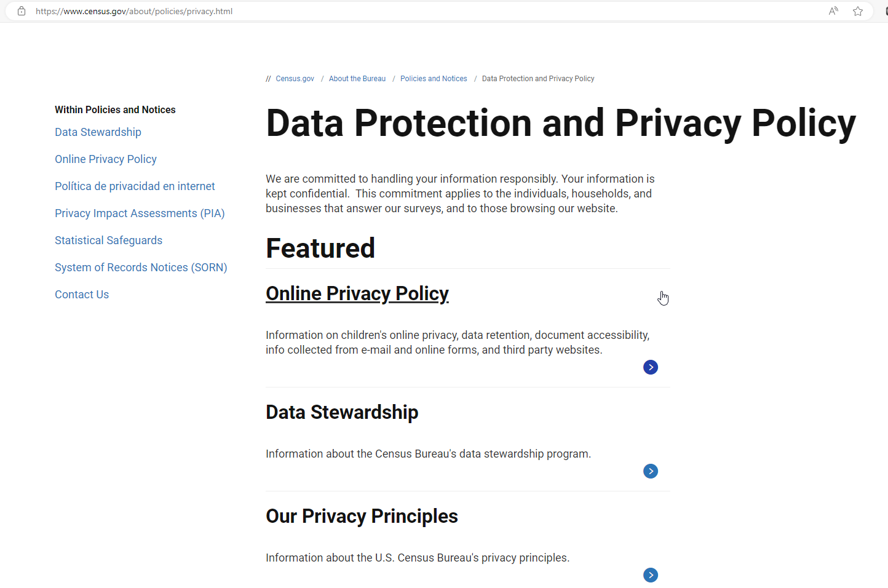Click the arrow icon under Our Privacy Principles
Viewport: 888px width, 588px height.
pyautogui.click(x=650, y=575)
